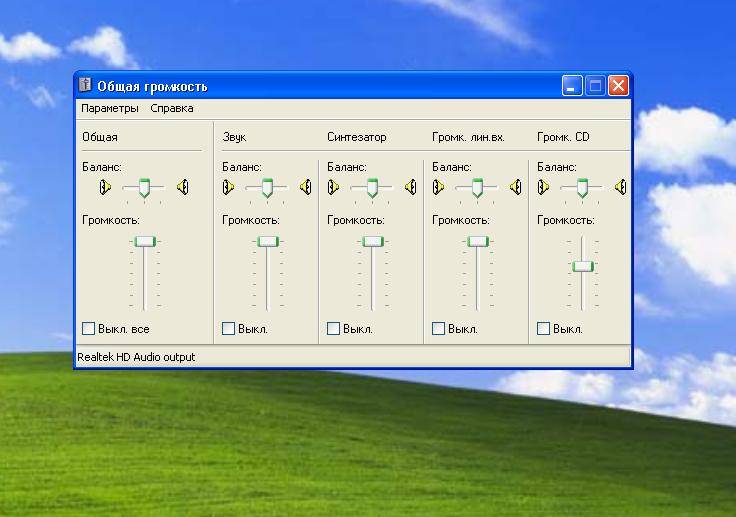The width and height of the screenshot is (736, 517).
Task: Click the left speaker icon in Громк. лин.вх. balance
Action: [x=438, y=187]
